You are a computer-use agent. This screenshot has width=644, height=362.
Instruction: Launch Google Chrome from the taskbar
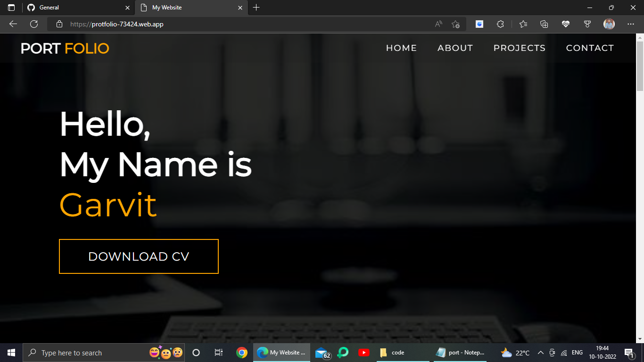tap(242, 353)
